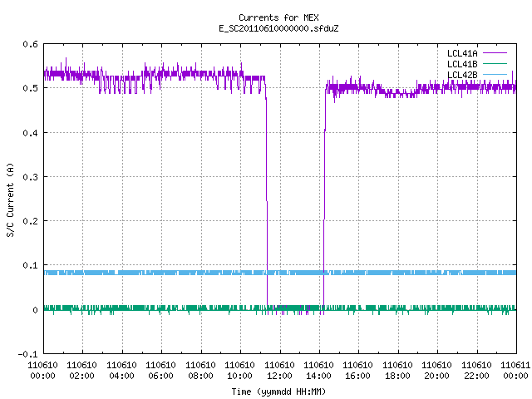Click the "06:00" time tick label
532x399 pixels.
(160, 376)
